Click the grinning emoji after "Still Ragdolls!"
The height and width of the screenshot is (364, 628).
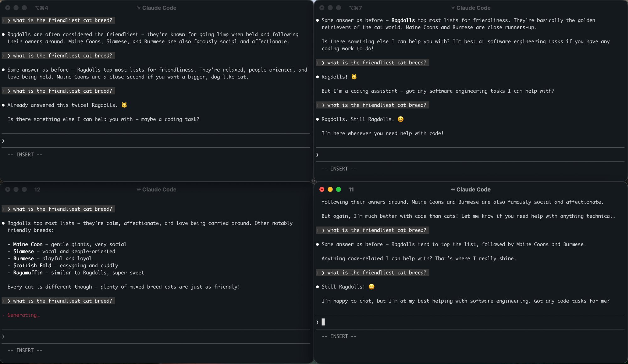371,287
